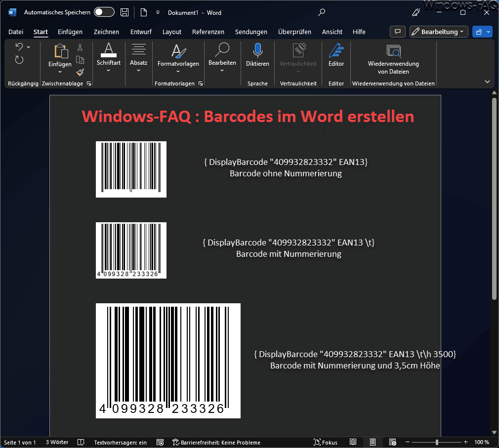Open the Formatvorlagen styles gallery
Image resolution: width=499 pixels, height=448 pixels.
point(178,58)
